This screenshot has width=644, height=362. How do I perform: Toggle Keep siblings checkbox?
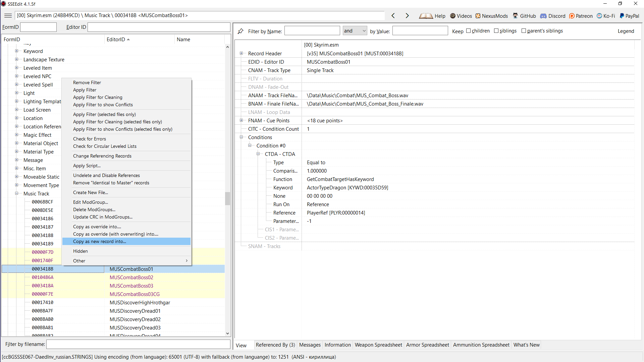click(496, 31)
